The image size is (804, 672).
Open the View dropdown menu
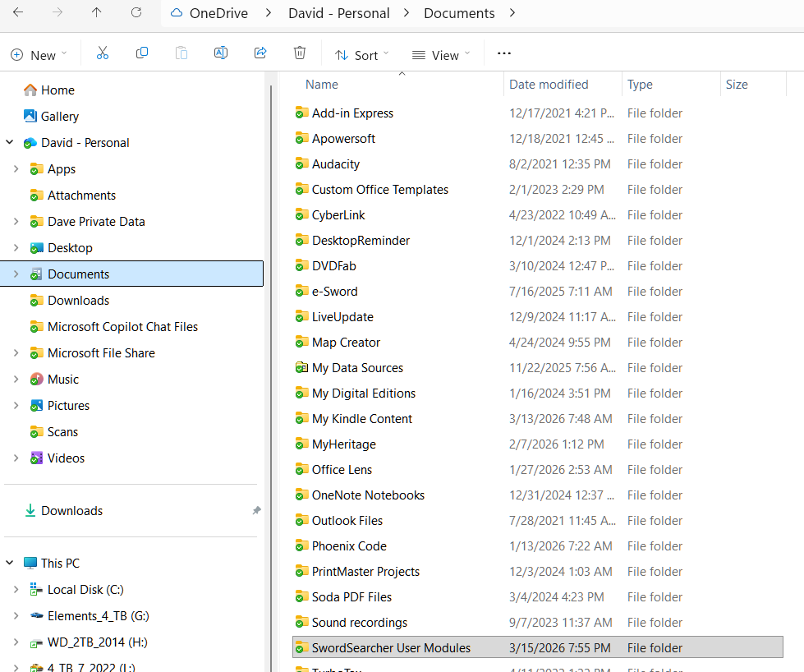(441, 55)
